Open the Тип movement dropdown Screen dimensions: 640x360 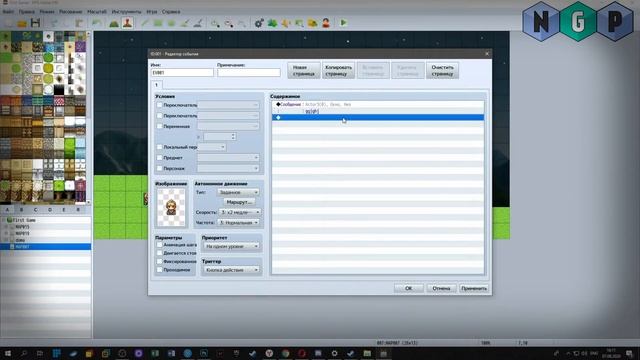(238, 192)
